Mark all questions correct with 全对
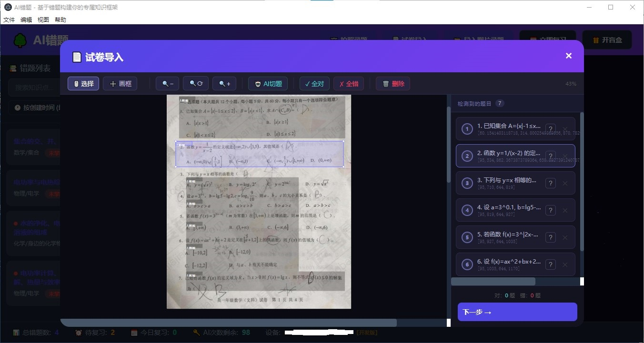This screenshot has width=644, height=343. (314, 84)
